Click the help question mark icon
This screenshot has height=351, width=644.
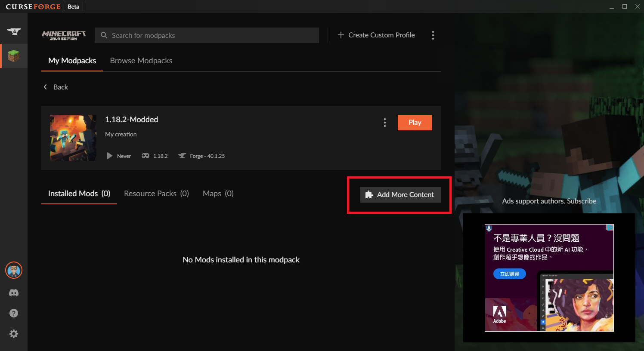[14, 313]
